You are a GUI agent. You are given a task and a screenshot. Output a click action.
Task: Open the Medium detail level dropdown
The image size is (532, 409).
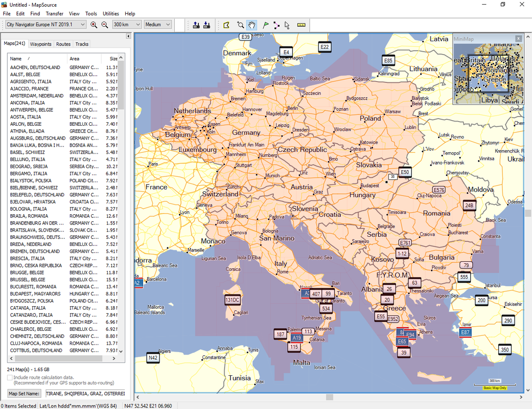point(157,25)
